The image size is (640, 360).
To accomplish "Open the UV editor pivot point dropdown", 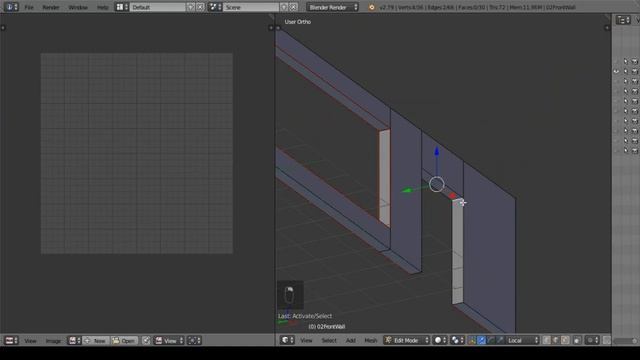I will pyautogui.click(x=194, y=340).
